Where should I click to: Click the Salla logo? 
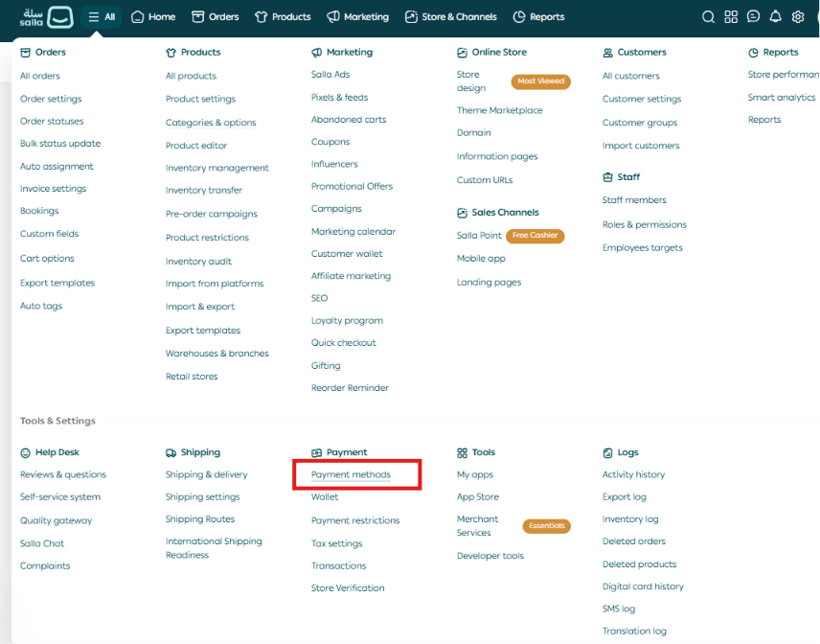pyautogui.click(x=46, y=17)
